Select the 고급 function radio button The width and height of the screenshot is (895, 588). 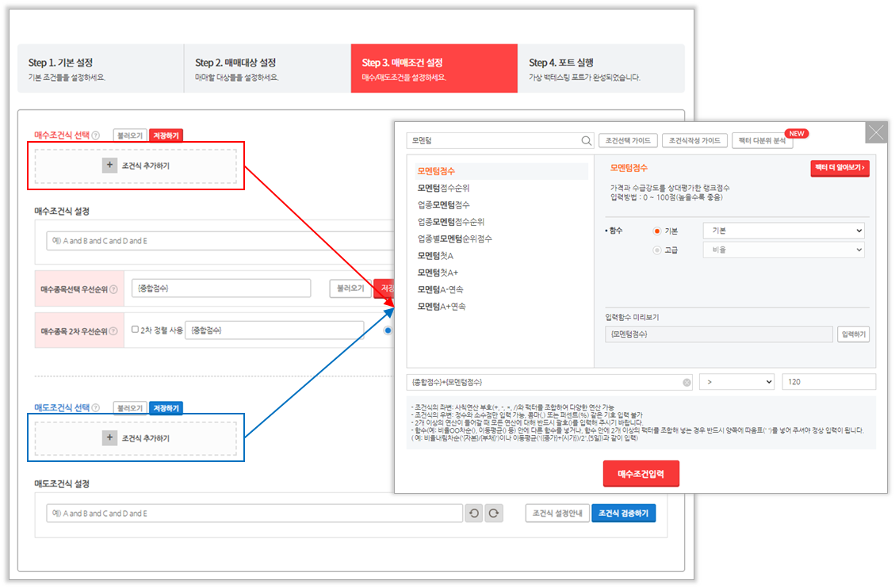(x=656, y=250)
